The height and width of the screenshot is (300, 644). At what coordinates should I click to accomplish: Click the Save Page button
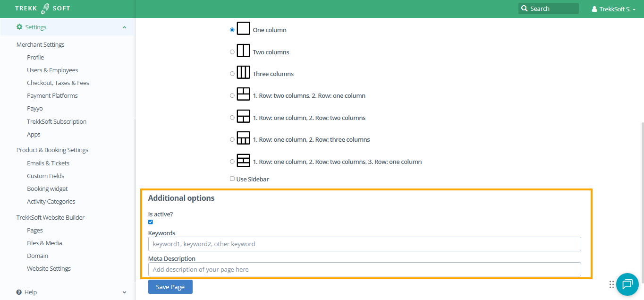click(170, 287)
